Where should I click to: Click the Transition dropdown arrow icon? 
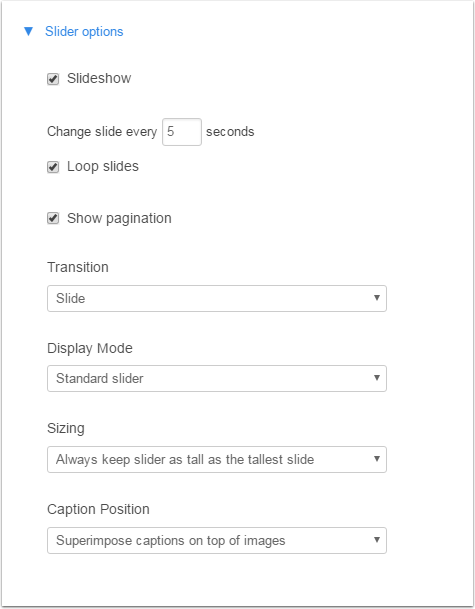pyautogui.click(x=376, y=298)
